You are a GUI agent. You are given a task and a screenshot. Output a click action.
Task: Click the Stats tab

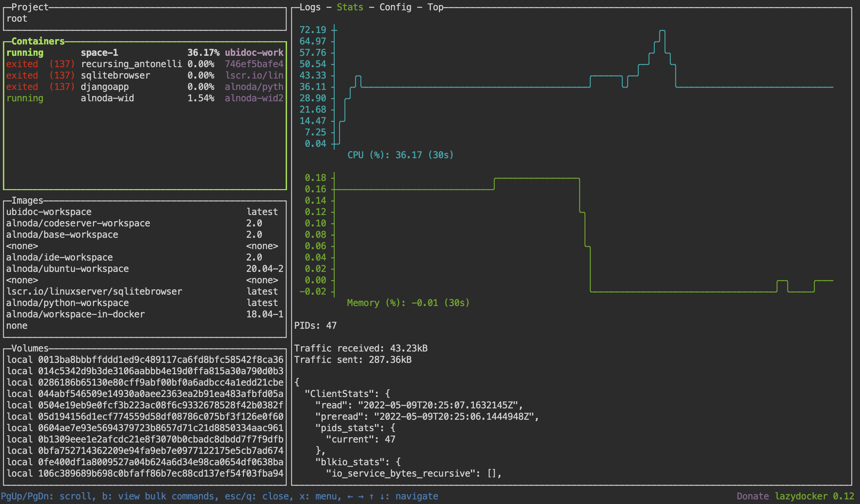click(350, 7)
